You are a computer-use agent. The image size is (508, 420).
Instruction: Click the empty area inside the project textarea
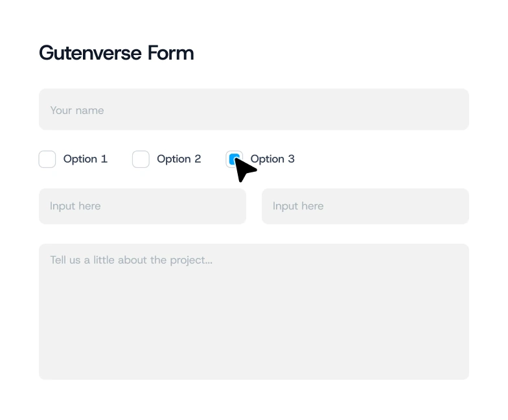(253, 324)
